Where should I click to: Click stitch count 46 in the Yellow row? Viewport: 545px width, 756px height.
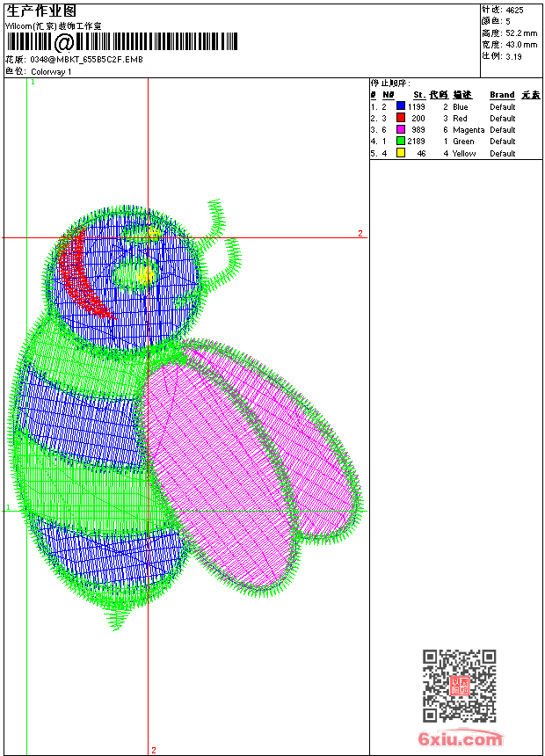coord(421,153)
